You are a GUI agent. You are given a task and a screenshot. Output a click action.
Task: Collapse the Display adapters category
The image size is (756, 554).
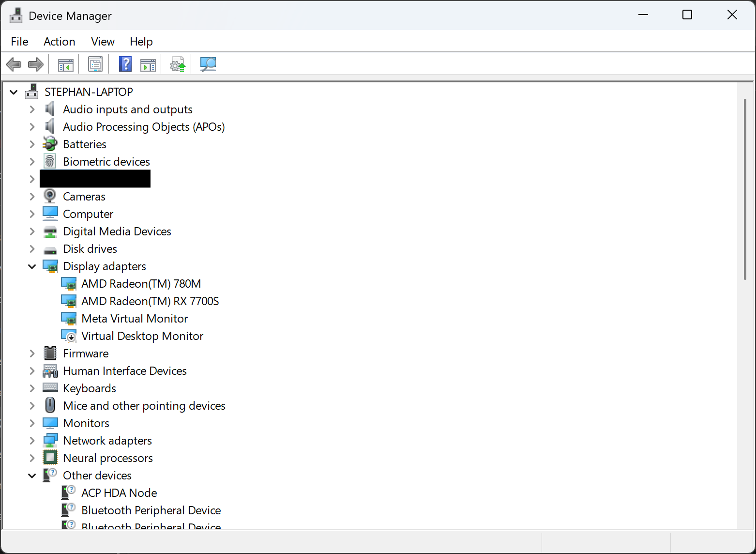point(32,266)
